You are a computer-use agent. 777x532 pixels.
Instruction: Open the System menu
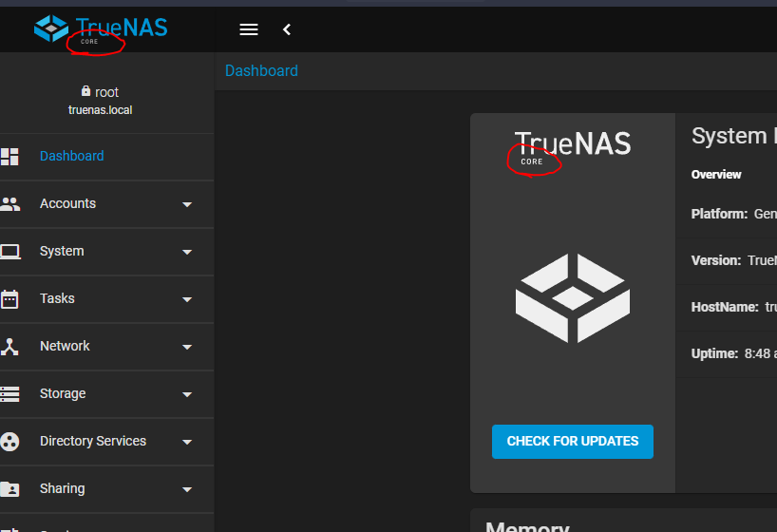point(107,252)
